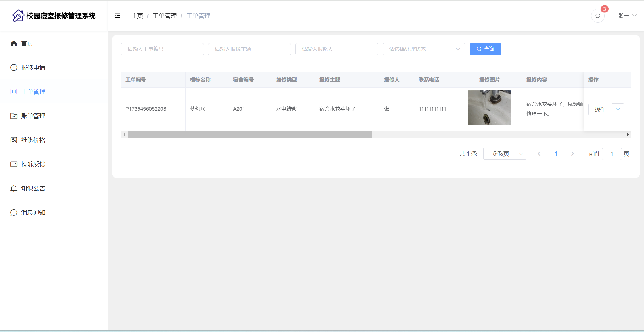
Task: Select 工单管理 in the sidebar menu
Action: 33,92
